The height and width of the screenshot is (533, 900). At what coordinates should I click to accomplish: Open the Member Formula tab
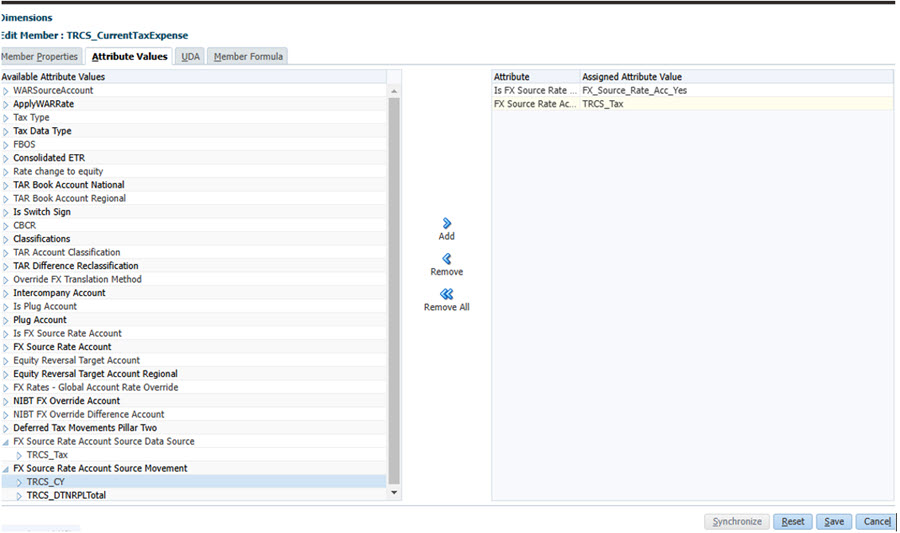(x=248, y=56)
